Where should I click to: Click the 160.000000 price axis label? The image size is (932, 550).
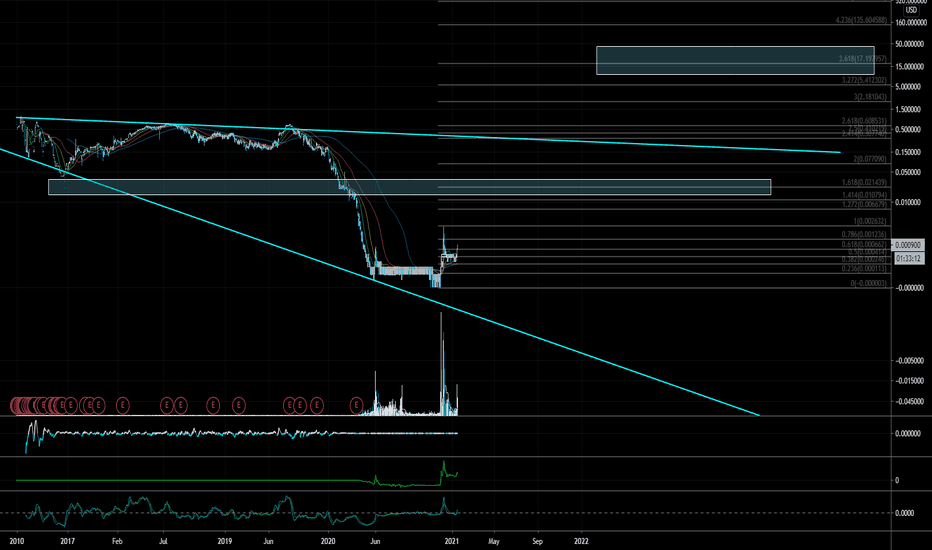click(x=909, y=23)
